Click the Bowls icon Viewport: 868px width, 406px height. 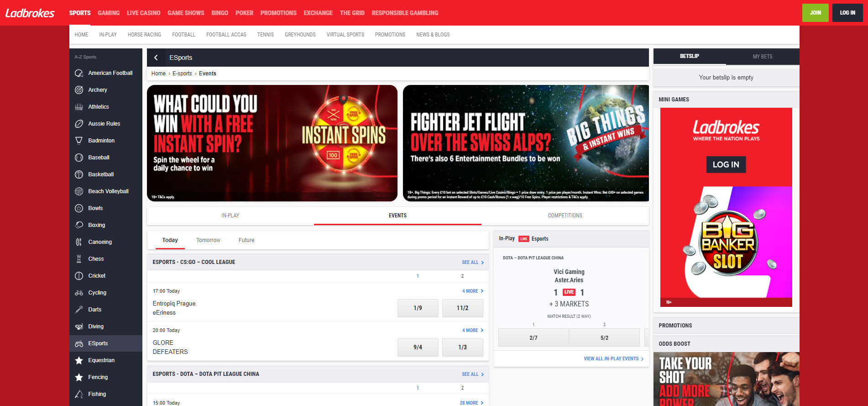[x=79, y=208]
